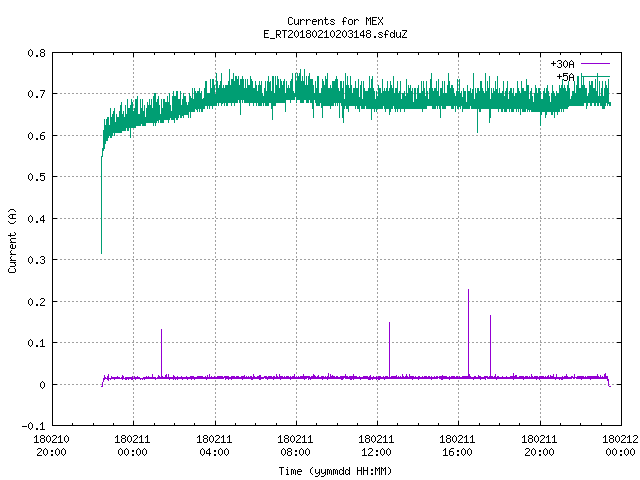
Task: Click the purple spike near 17:30
Action: (490, 346)
